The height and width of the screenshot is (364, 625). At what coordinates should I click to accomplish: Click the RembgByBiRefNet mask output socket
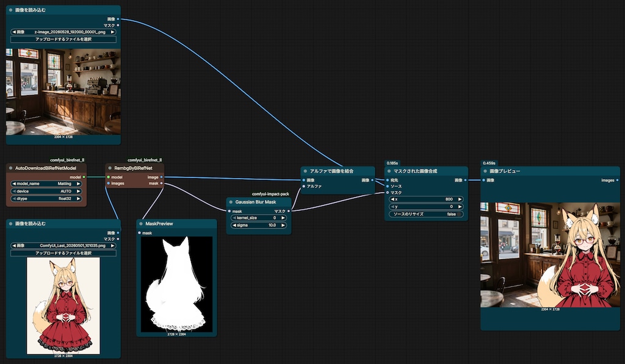pos(161,184)
